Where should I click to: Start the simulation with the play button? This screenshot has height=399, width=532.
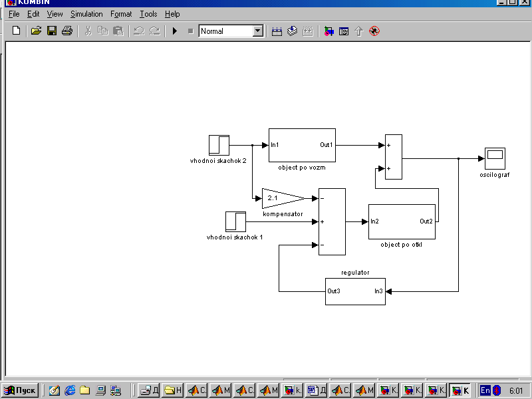175,31
